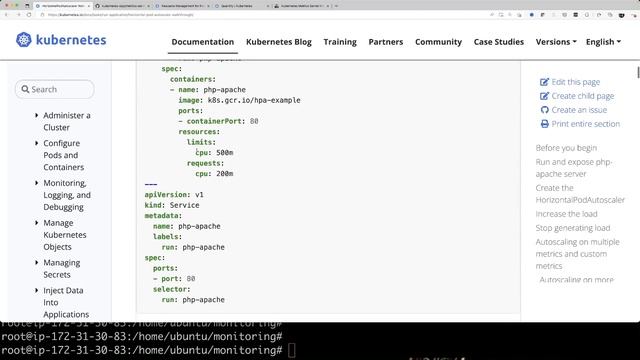Open Managing Secrets sidebar link
640x360 pixels.
(62, 269)
